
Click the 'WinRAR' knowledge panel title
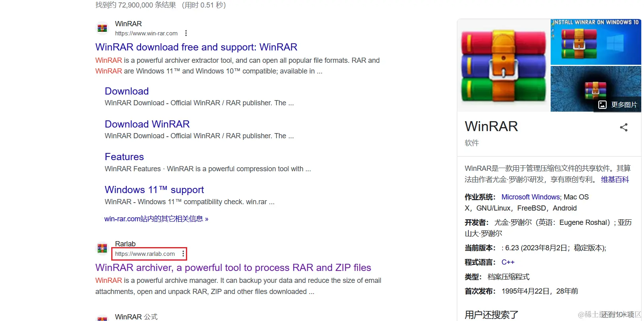tap(491, 126)
